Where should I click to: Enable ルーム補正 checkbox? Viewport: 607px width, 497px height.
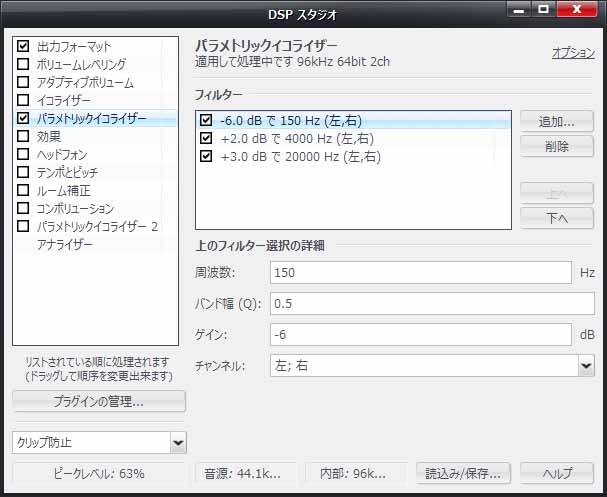click(23, 190)
